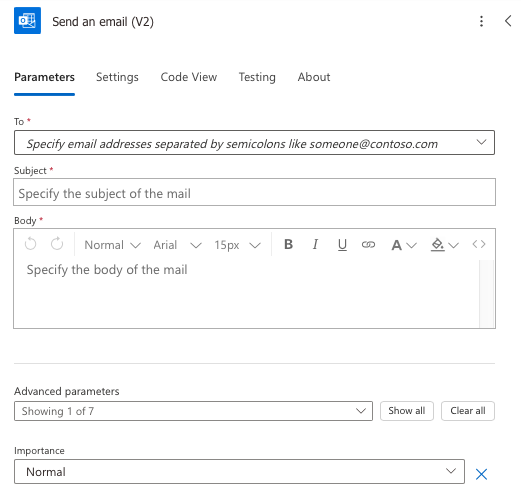Switch to the Settings tab
The width and height of the screenshot is (521, 495).
coord(117,77)
